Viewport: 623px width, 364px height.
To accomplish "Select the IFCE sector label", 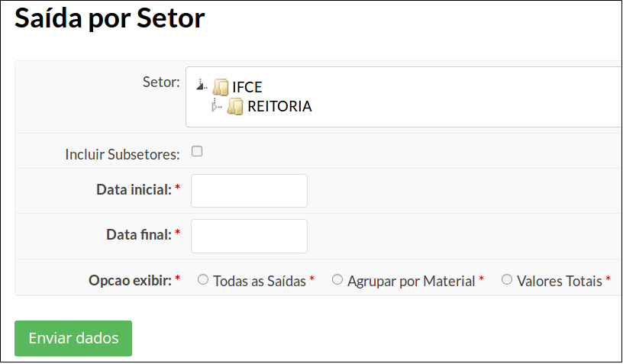I will coord(247,87).
